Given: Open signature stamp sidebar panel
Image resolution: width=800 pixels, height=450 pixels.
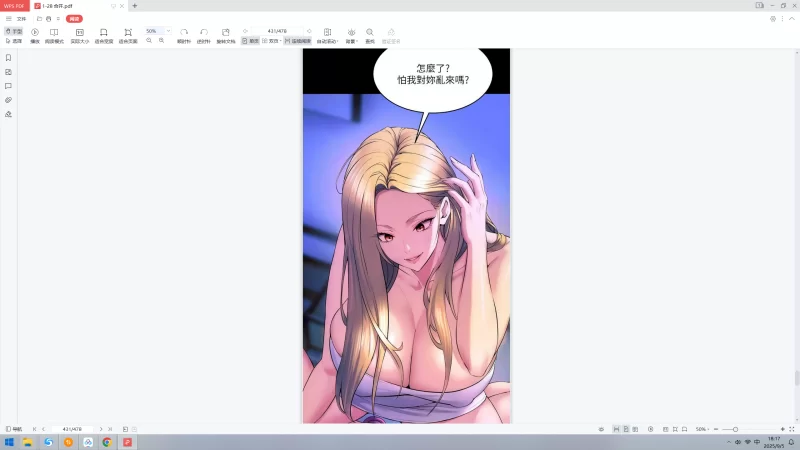Looking at the screenshot, I should tap(8, 114).
